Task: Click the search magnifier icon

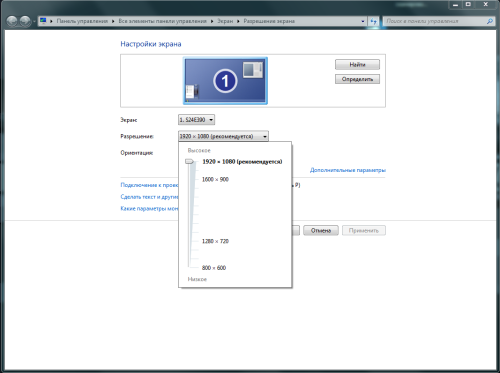Action: pos(489,21)
